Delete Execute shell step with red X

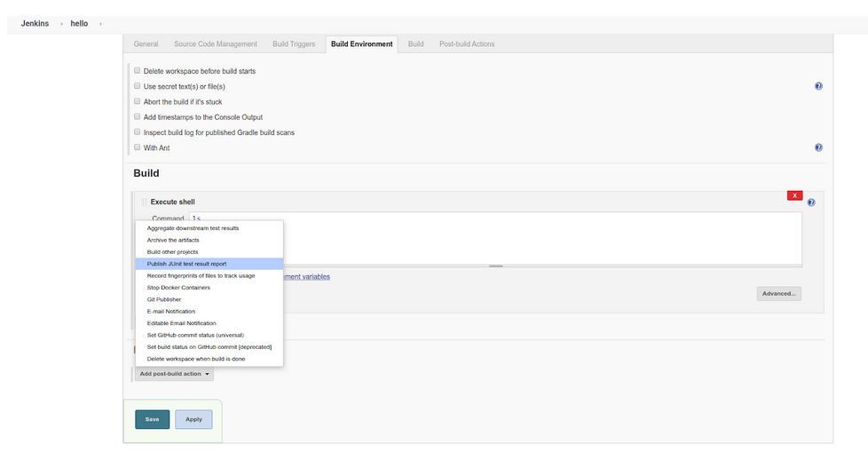794,195
